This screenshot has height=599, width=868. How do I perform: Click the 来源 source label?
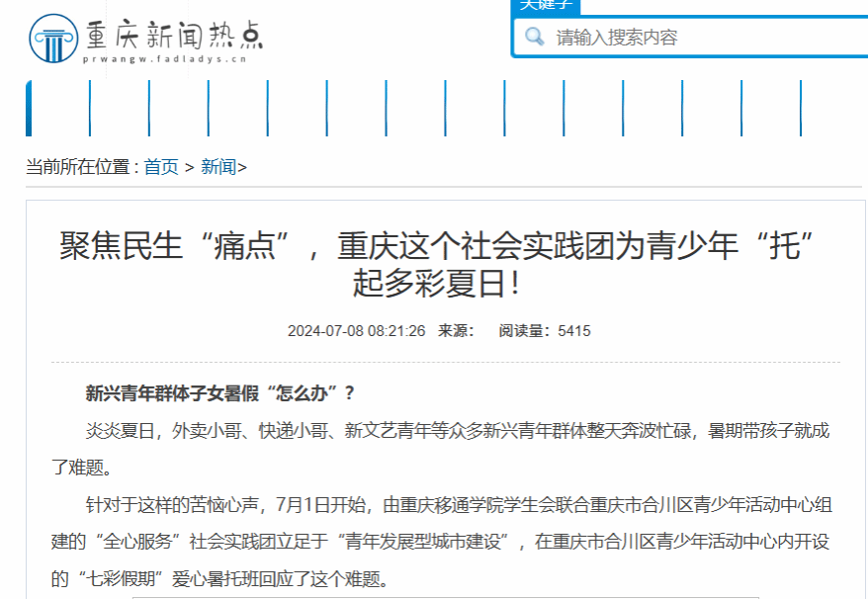456,330
